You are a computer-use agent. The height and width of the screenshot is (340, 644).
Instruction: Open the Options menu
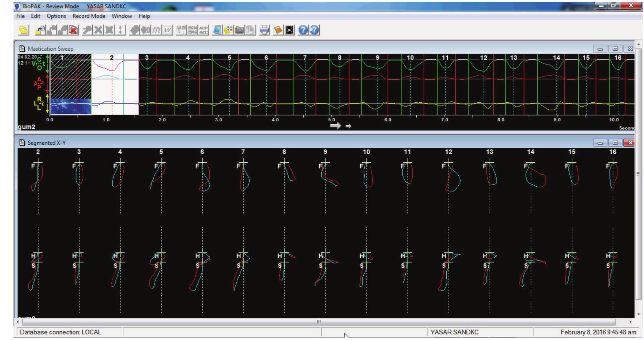tap(56, 16)
